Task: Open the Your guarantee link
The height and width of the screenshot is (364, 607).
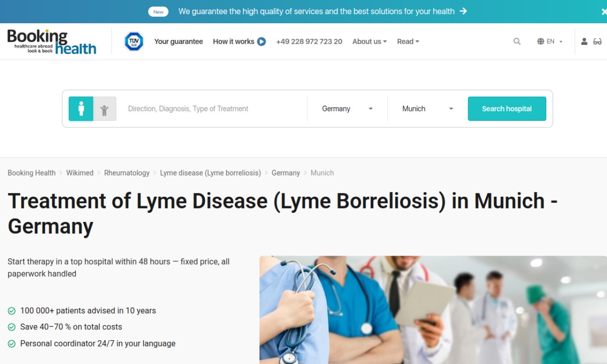Action: pos(178,42)
